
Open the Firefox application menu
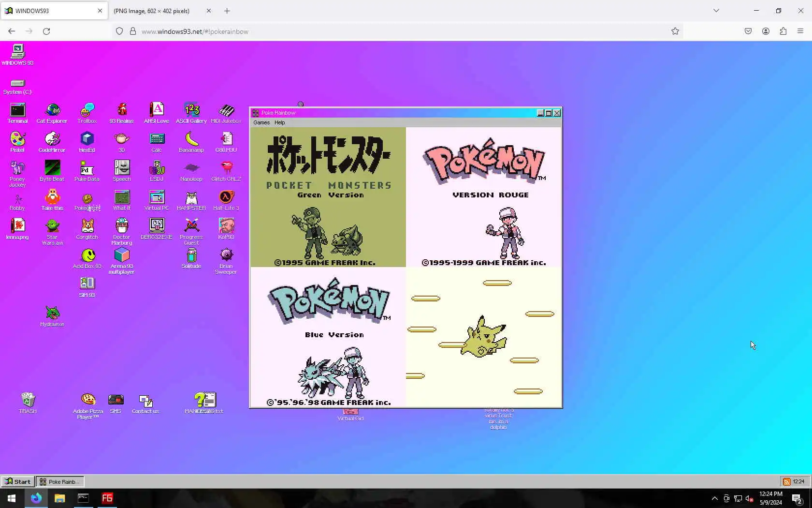click(x=800, y=31)
